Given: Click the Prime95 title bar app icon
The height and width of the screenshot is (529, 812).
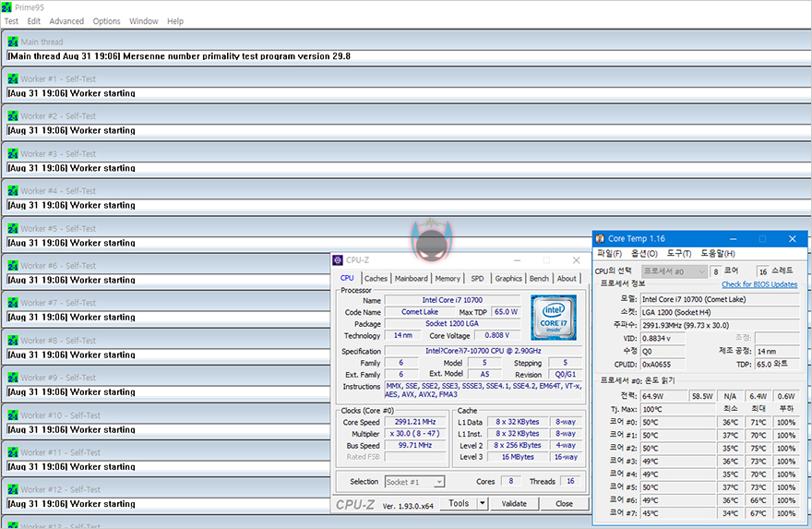Looking at the screenshot, I should 6,7.
